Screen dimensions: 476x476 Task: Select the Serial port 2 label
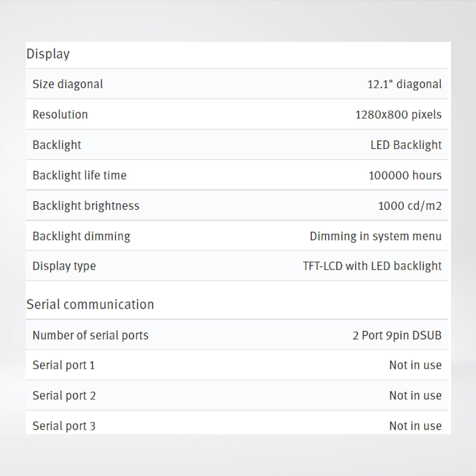[64, 395]
